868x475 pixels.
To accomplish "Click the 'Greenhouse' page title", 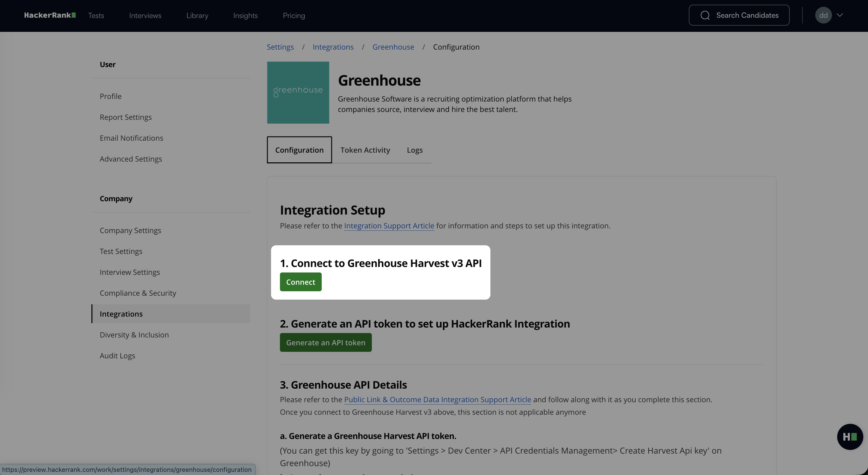I will (x=379, y=80).
